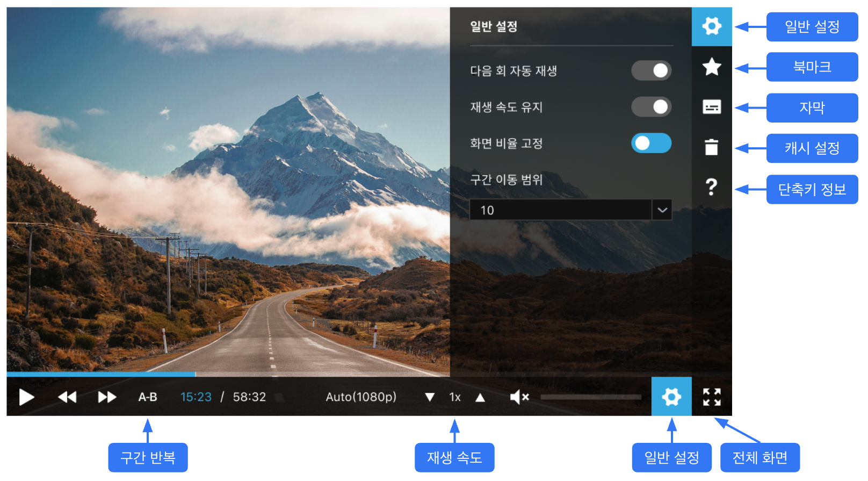Enable A-B section repeat
Screen dimensions: 868x481
(x=148, y=397)
